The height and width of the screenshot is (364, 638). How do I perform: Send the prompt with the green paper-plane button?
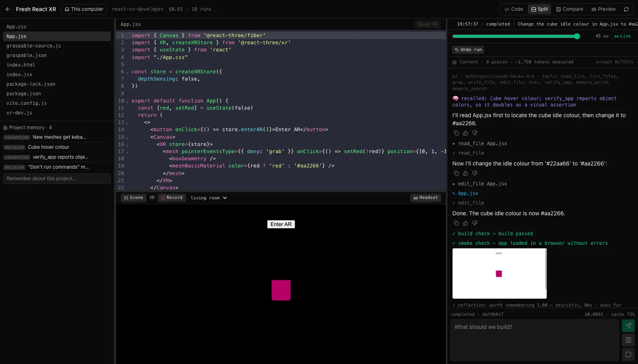tap(628, 326)
